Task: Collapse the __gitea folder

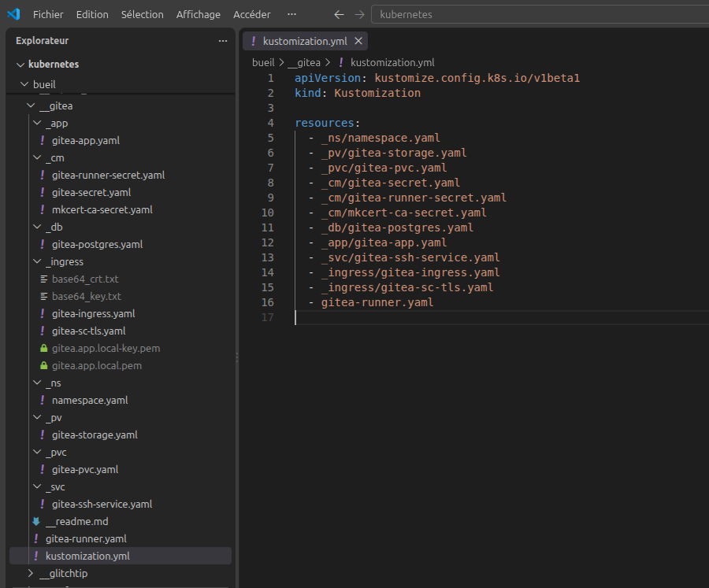Action: coord(31,105)
